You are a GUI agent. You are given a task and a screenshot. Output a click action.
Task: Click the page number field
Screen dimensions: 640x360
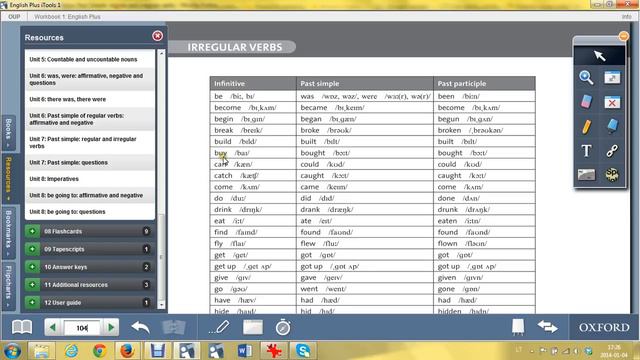click(82, 328)
